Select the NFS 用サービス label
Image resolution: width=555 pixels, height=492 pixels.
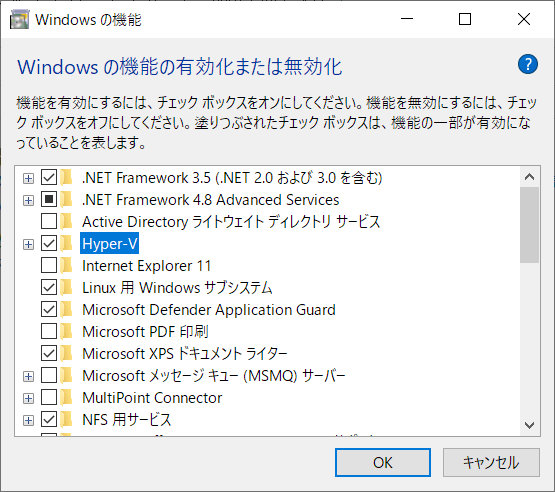pyautogui.click(x=127, y=420)
